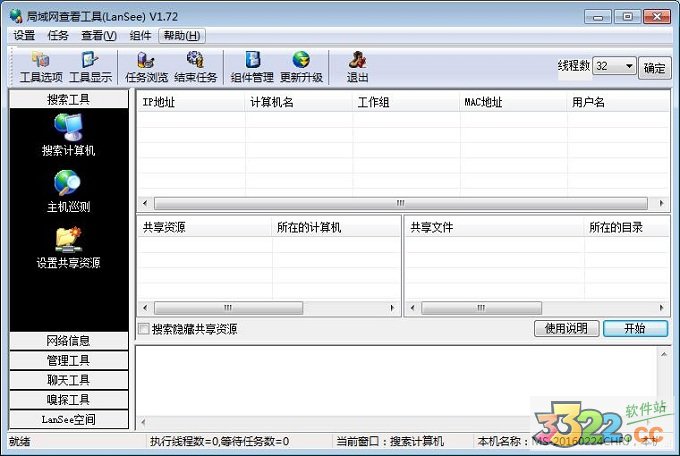Click the MAC地址 column header

pos(513,102)
